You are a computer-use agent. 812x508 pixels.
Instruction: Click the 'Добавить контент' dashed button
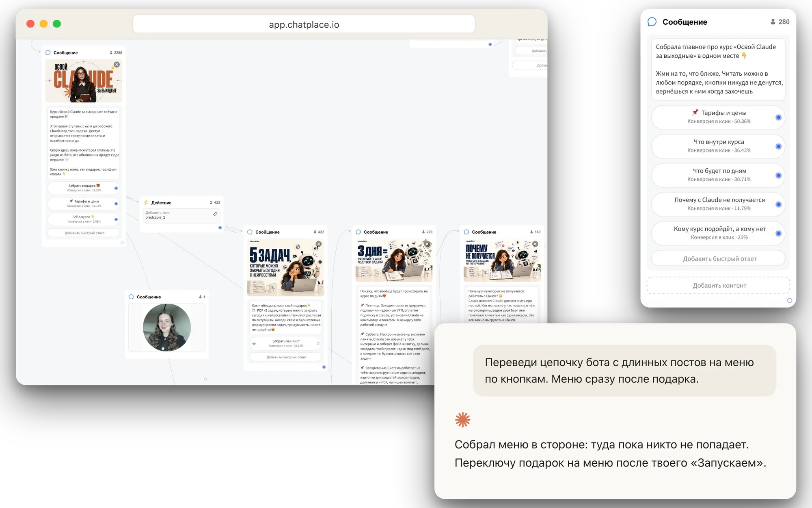click(x=718, y=285)
